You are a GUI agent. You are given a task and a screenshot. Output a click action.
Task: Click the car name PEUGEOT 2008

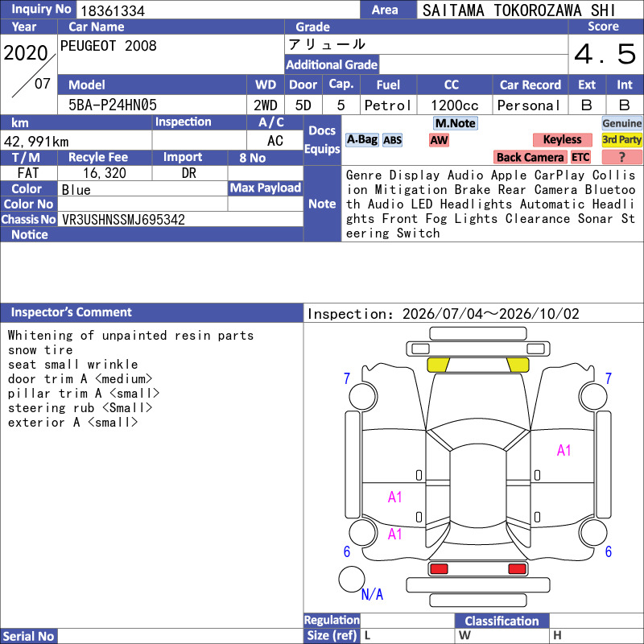click(x=109, y=46)
